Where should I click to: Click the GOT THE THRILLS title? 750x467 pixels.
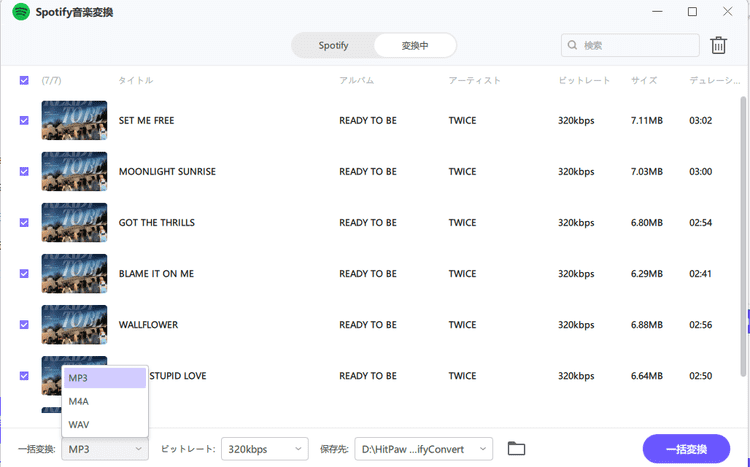pos(157,222)
